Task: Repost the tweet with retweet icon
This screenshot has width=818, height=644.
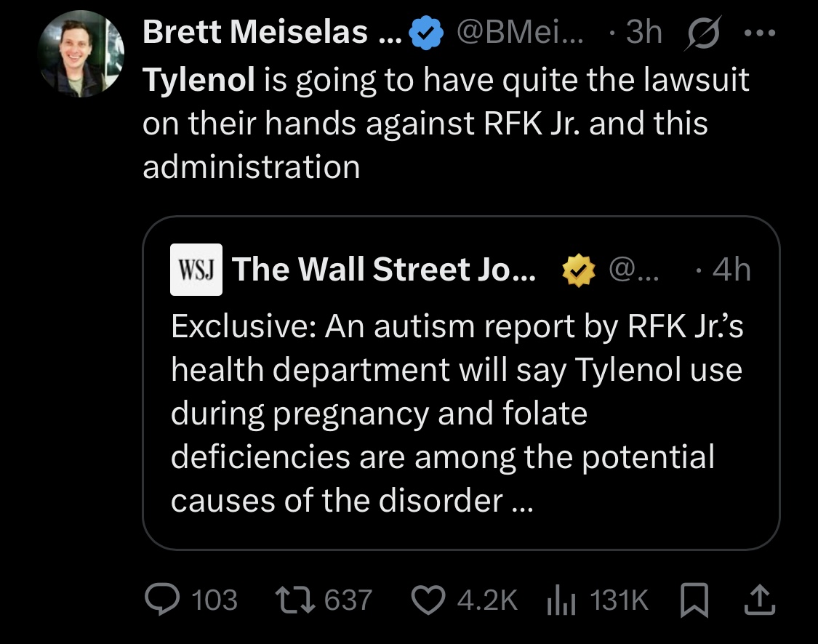Action: click(296, 600)
